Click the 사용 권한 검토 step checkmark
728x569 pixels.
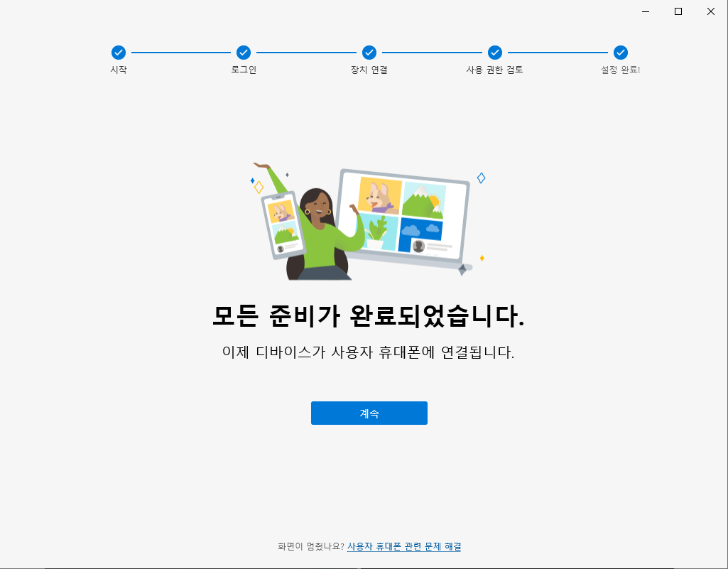pos(495,53)
